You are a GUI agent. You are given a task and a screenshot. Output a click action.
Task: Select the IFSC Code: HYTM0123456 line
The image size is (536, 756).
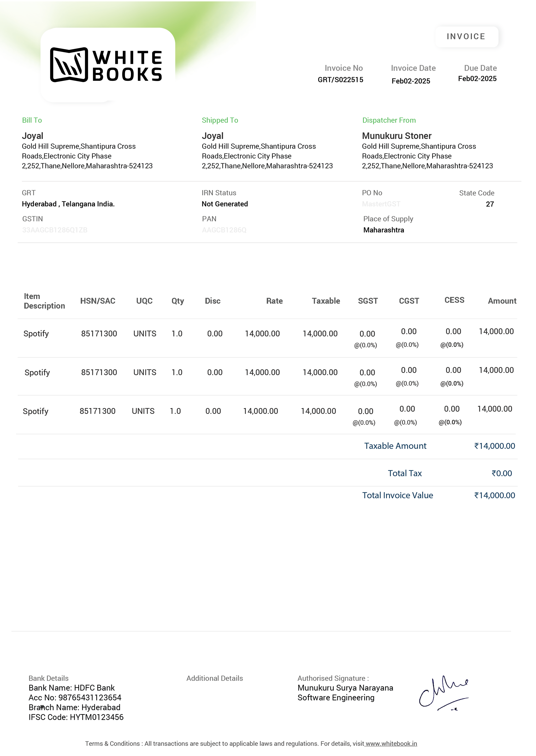tap(76, 717)
